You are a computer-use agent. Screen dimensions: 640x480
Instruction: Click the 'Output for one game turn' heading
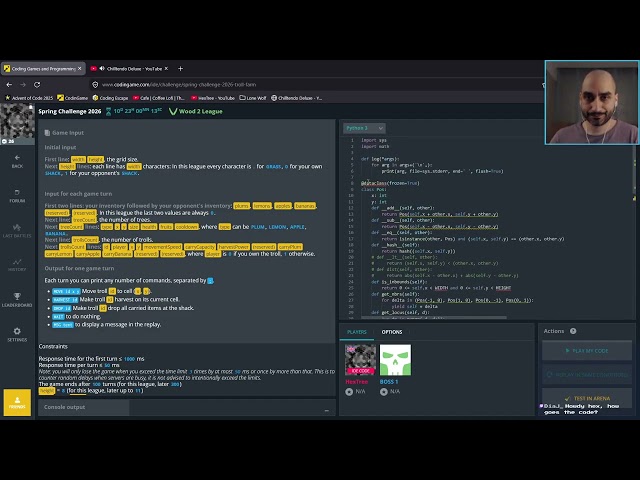79,268
